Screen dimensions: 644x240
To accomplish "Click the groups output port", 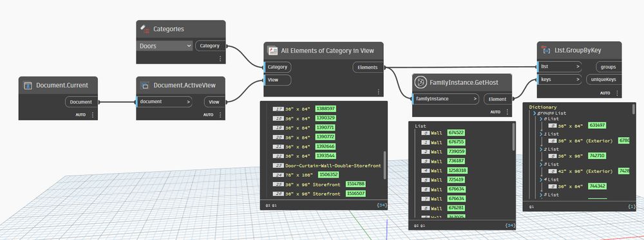I will (608, 66).
